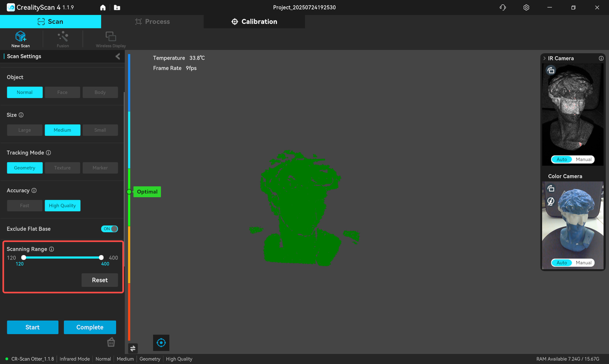This screenshot has width=609, height=364.
Task: Reset the scanning range
Action: click(99, 280)
